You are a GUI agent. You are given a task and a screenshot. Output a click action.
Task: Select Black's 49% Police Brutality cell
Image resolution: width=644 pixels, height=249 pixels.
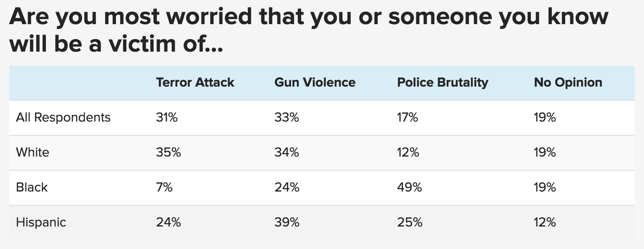click(410, 187)
